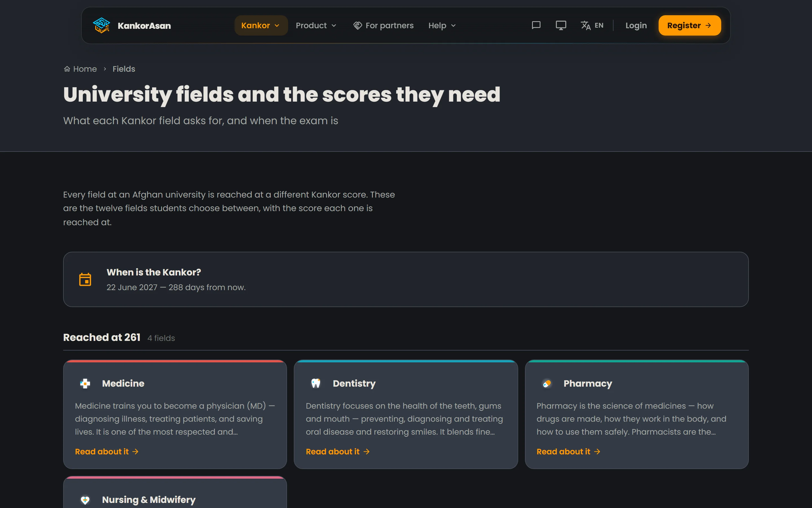
Task: Click the KankorAsan logo icon
Action: [101, 25]
